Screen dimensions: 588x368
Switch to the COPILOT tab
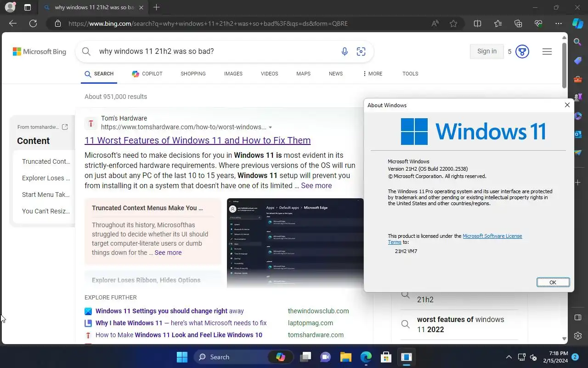(147, 74)
